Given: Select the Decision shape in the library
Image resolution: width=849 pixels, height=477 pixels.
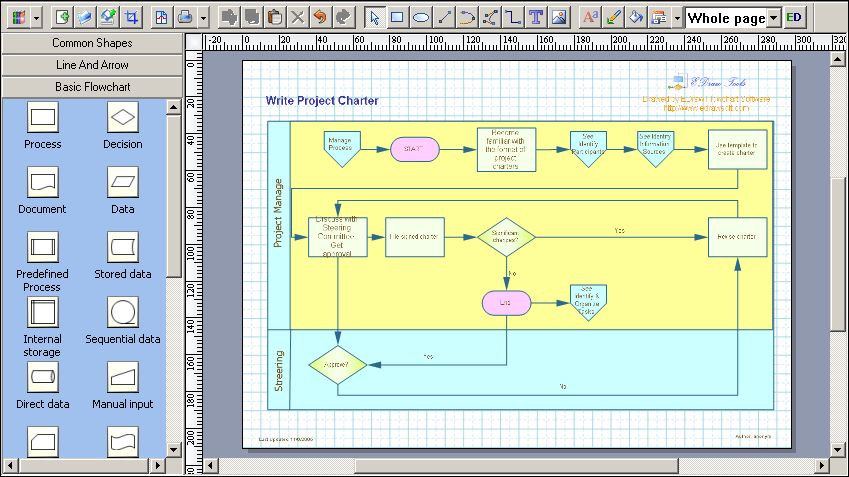Looking at the screenshot, I should point(123,118).
